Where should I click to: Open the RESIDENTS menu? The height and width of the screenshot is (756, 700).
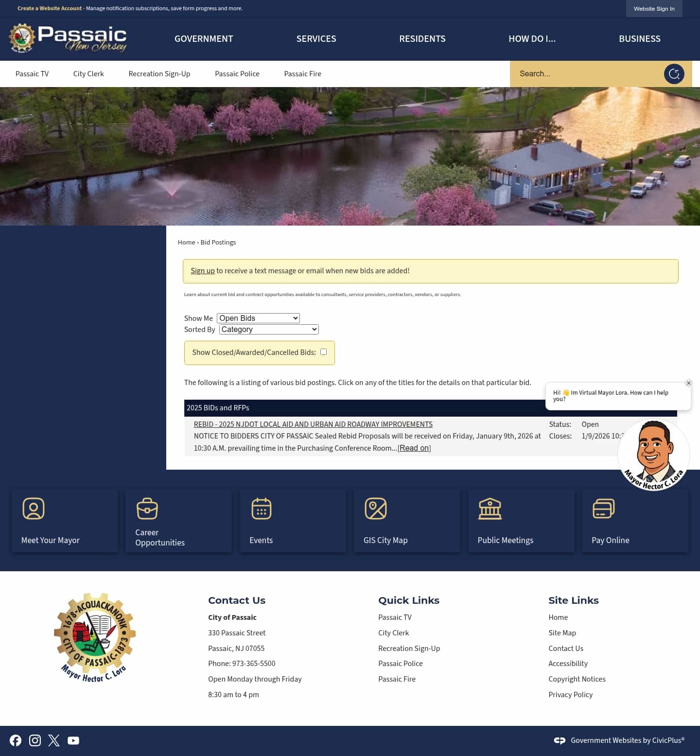coord(422,39)
